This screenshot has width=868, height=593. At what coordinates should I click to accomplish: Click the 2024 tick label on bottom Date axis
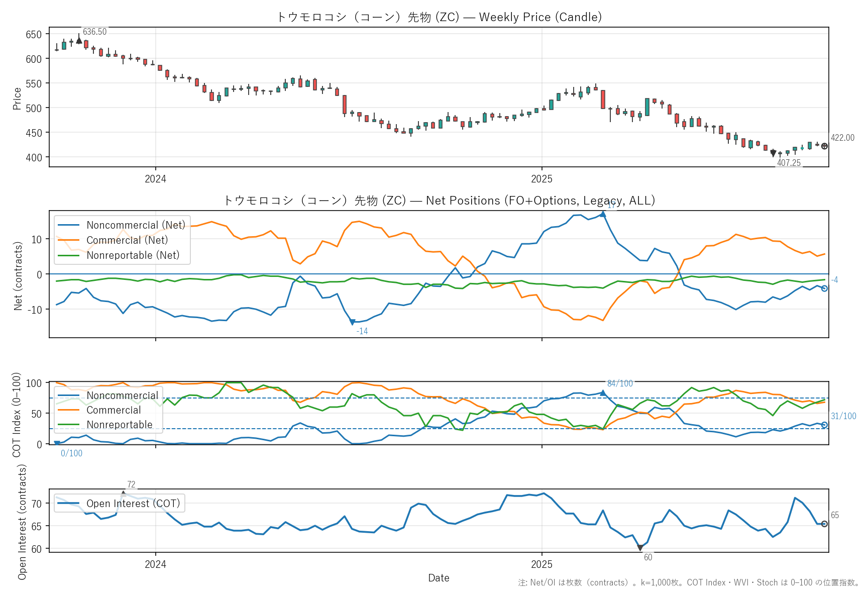[x=155, y=564]
